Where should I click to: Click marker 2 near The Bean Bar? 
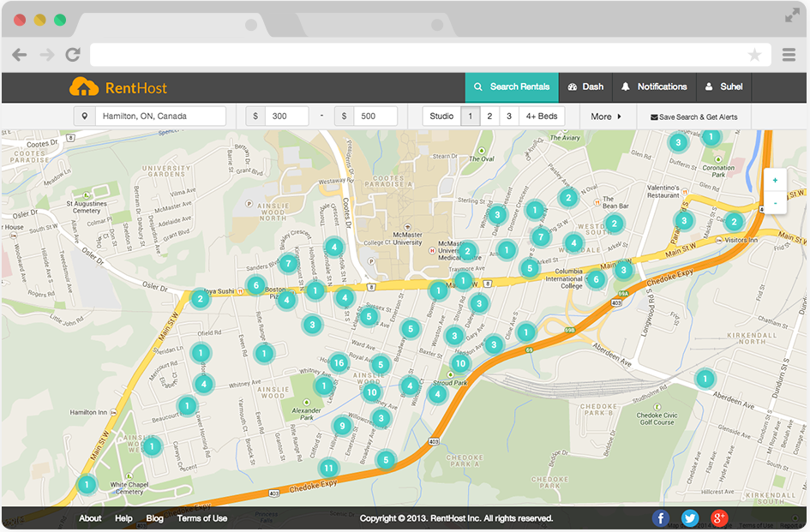[x=614, y=224]
